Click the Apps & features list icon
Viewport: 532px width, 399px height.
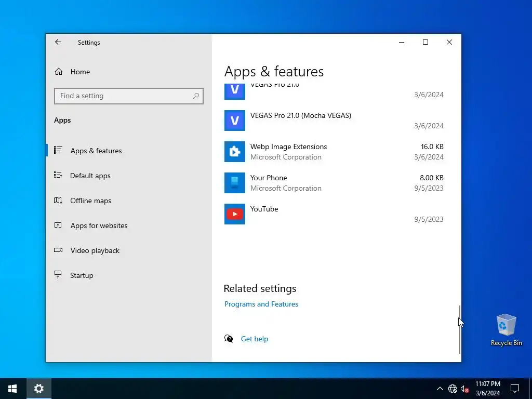coord(58,150)
